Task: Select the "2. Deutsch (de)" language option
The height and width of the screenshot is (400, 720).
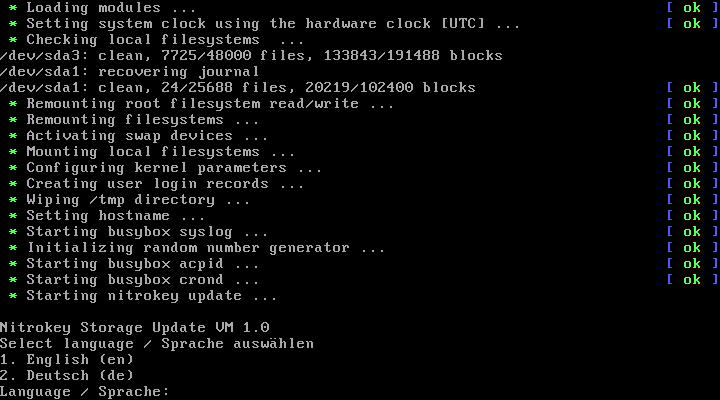Action: click(x=67, y=376)
